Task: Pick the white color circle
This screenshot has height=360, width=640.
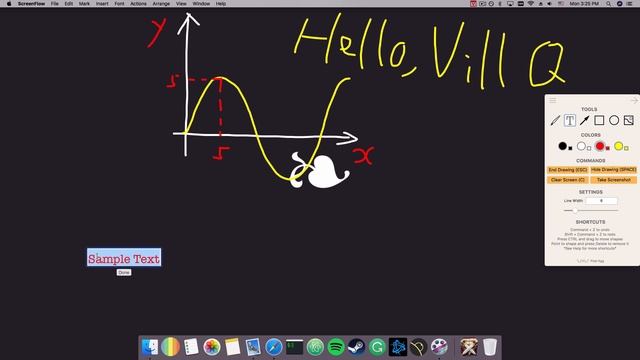Action: 581,146
